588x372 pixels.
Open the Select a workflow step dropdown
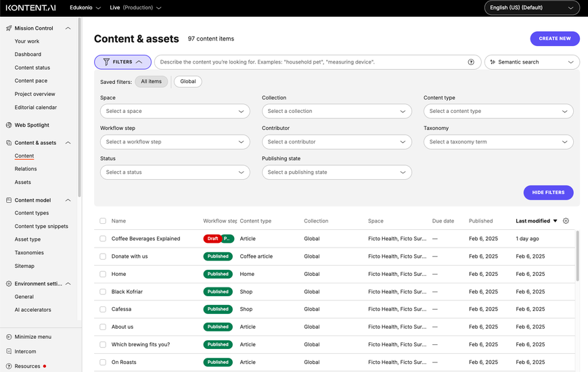point(175,142)
